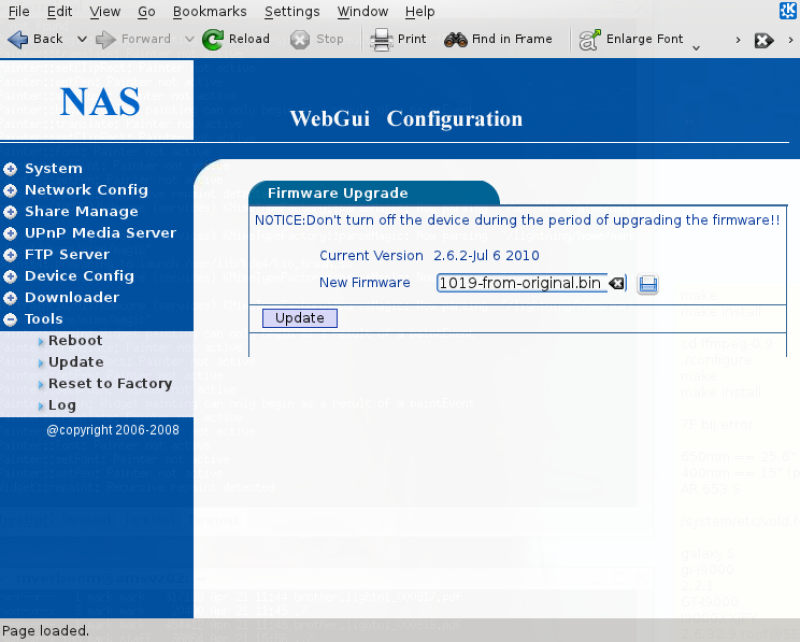The image size is (800, 642).
Task: Click the chevron at the toolbar's far right
Action: pos(791,40)
